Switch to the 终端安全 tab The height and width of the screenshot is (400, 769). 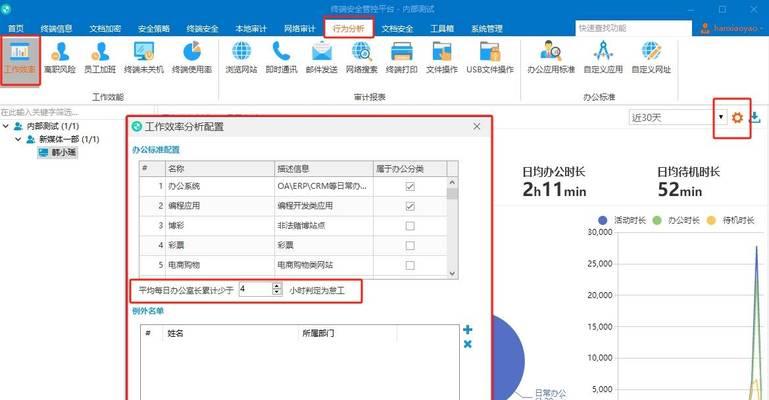point(202,28)
